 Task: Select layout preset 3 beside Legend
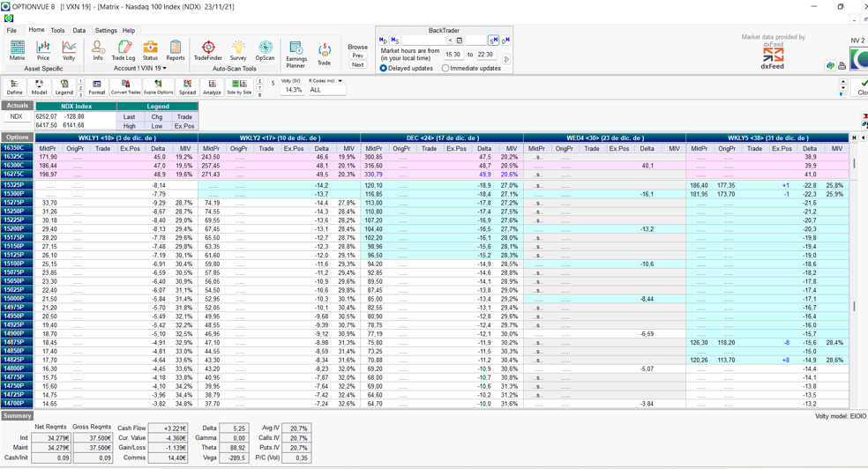(x=80, y=94)
